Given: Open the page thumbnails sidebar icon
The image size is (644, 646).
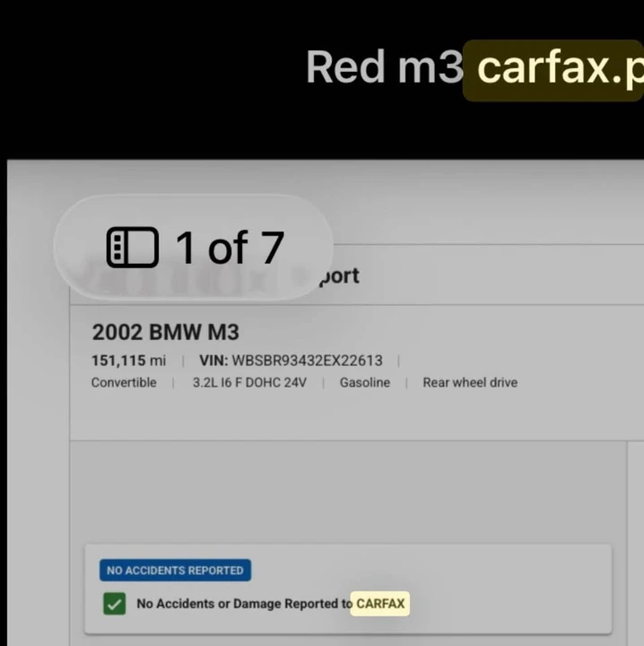Looking at the screenshot, I should [133, 248].
